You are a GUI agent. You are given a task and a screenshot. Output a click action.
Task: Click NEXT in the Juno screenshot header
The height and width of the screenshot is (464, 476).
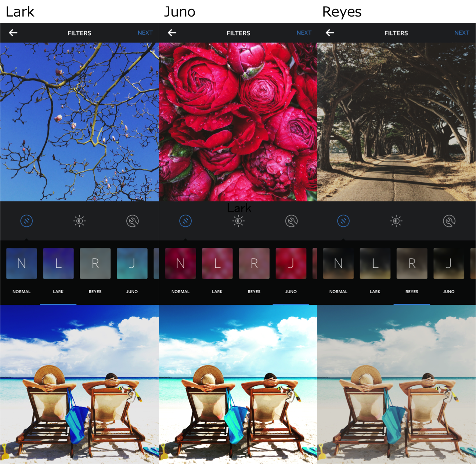(x=304, y=33)
